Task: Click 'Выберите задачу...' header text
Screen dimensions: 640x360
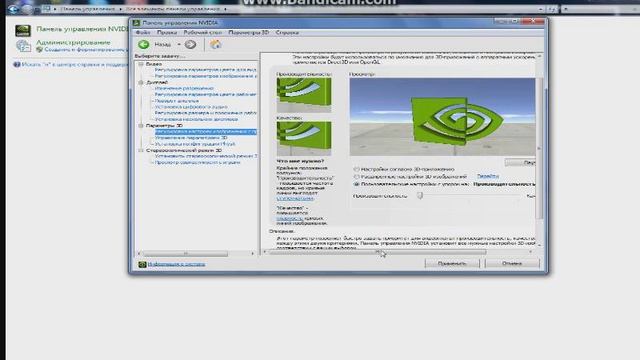Action: pos(160,56)
